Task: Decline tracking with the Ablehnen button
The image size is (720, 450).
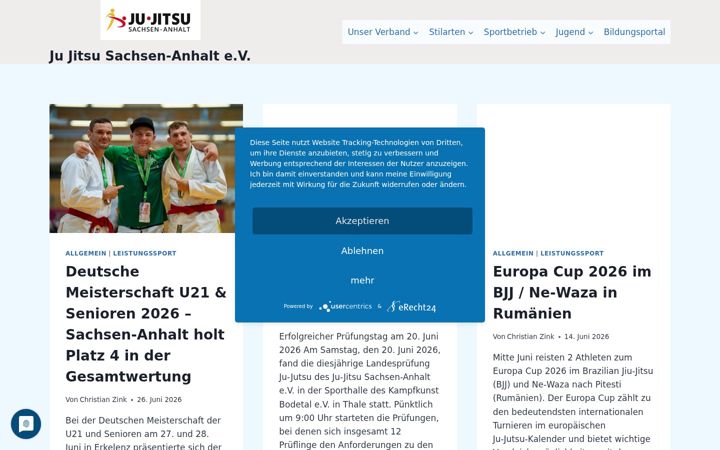Action: (362, 251)
